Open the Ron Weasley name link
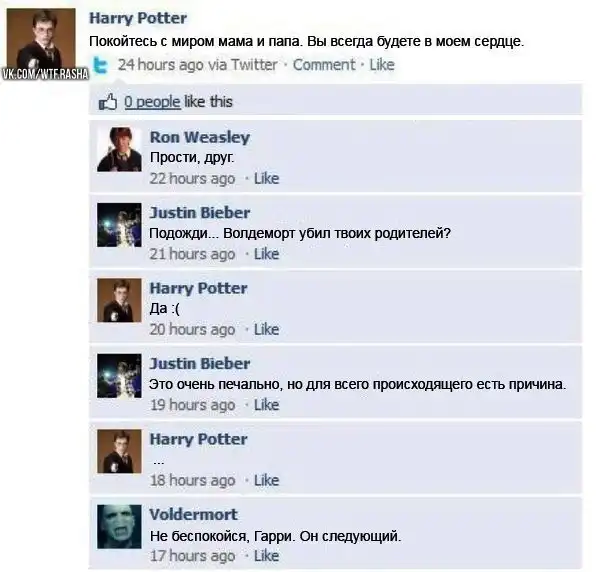Viewport: 604px width, 572px height. [200, 137]
